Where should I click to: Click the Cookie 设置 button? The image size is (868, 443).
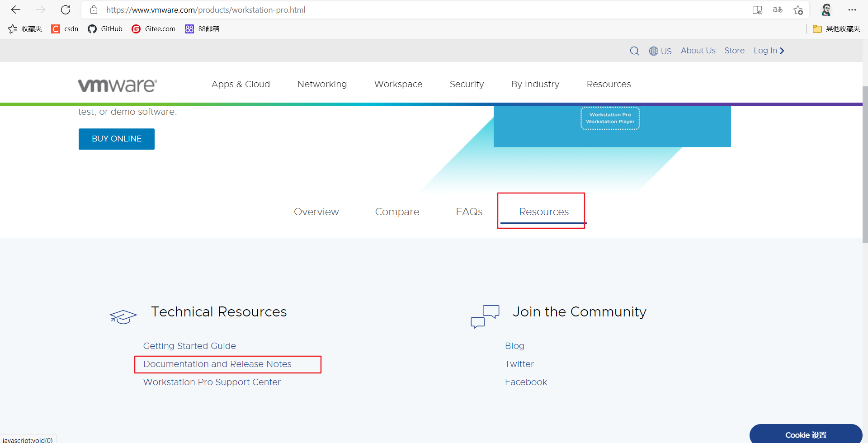click(805, 435)
